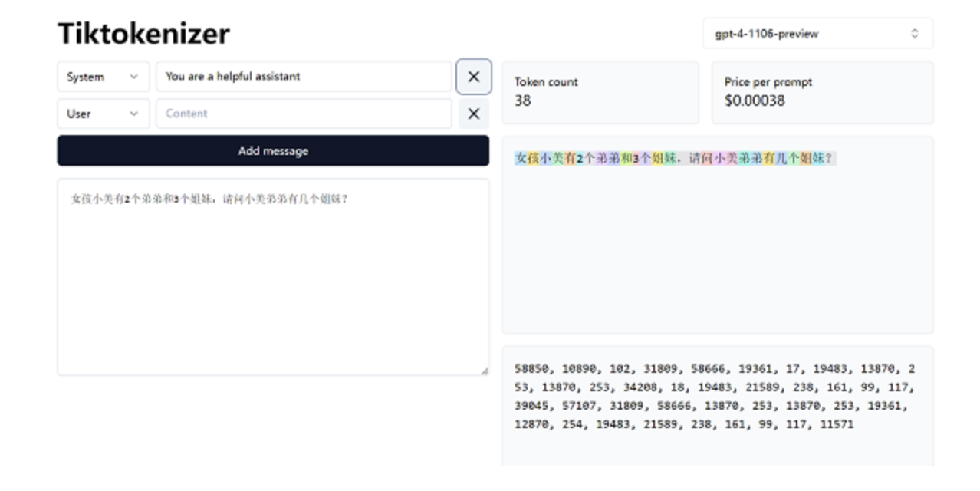
Task: Click the empty Content field for User
Action: coord(304,114)
